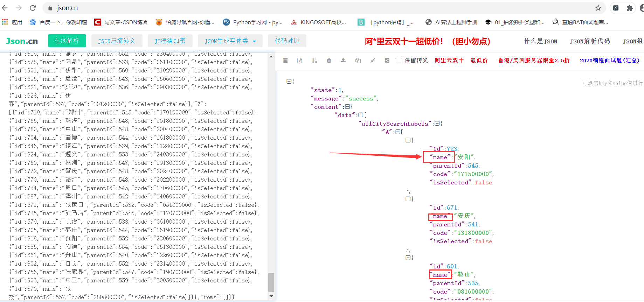The width and height of the screenshot is (644, 302).
Task: Open the extensions puzzle icon
Action: tap(630, 8)
